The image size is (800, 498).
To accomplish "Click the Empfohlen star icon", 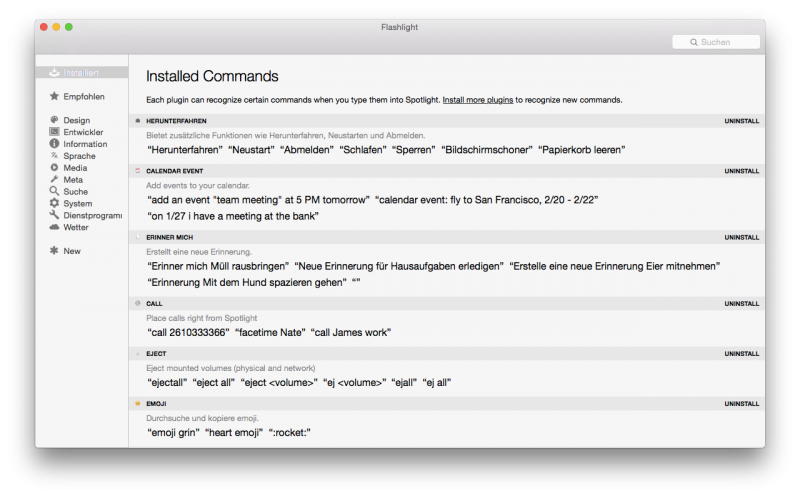I will [54, 97].
